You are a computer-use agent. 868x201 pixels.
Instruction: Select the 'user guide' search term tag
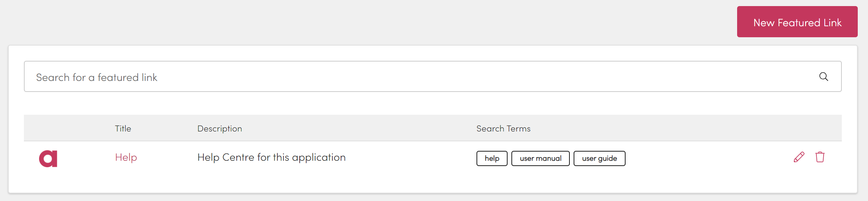point(599,158)
